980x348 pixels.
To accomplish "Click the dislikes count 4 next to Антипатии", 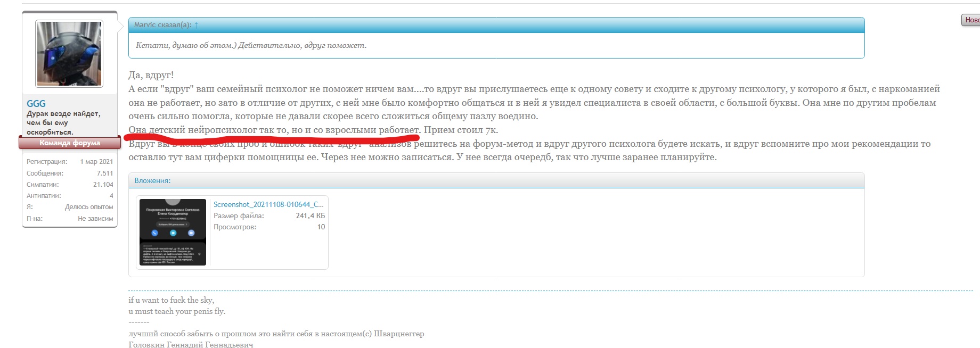I will click(111, 196).
